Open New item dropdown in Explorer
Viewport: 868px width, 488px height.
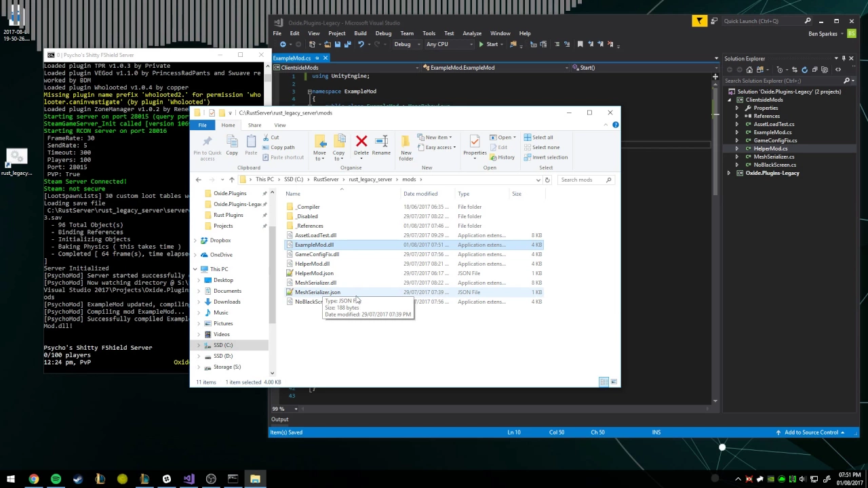(x=435, y=138)
